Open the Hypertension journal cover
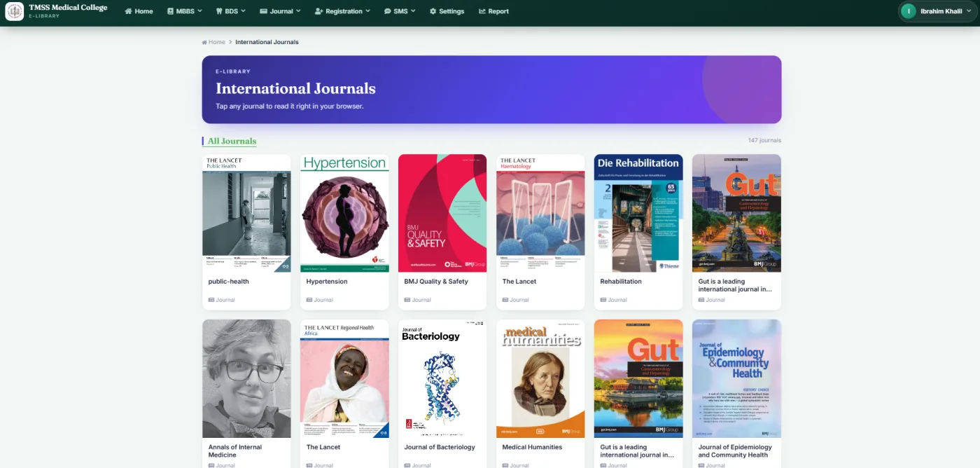This screenshot has height=468, width=980. click(x=344, y=213)
